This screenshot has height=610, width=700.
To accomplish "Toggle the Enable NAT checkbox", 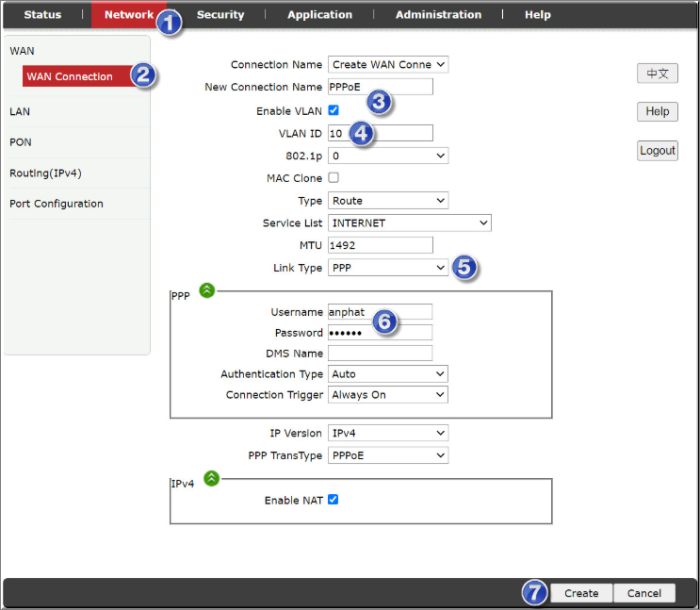I will [334, 500].
